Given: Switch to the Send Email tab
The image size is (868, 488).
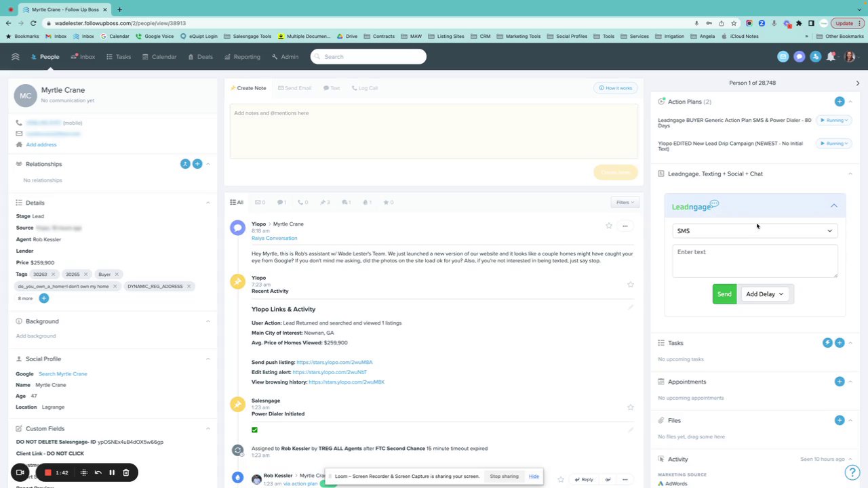Looking at the screenshot, I should coord(294,88).
